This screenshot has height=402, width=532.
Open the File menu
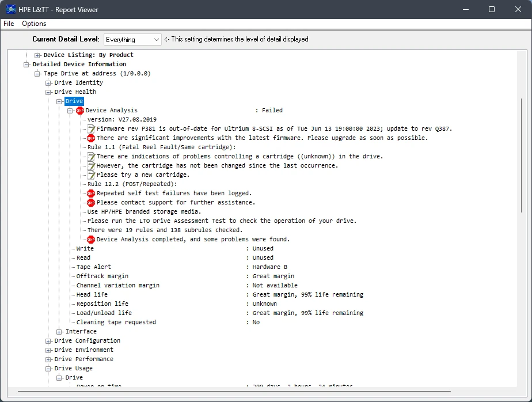9,24
